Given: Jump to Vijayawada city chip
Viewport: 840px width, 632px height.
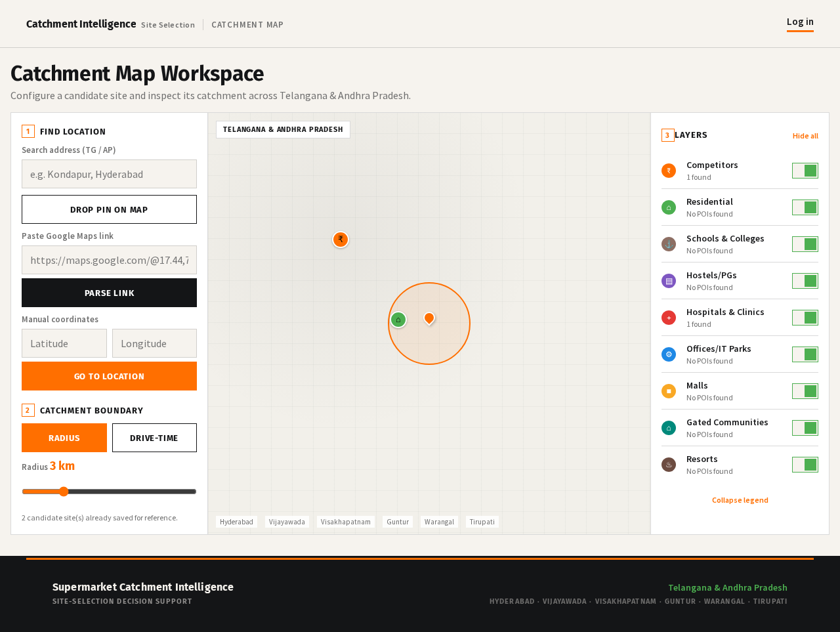Looking at the screenshot, I should point(287,522).
